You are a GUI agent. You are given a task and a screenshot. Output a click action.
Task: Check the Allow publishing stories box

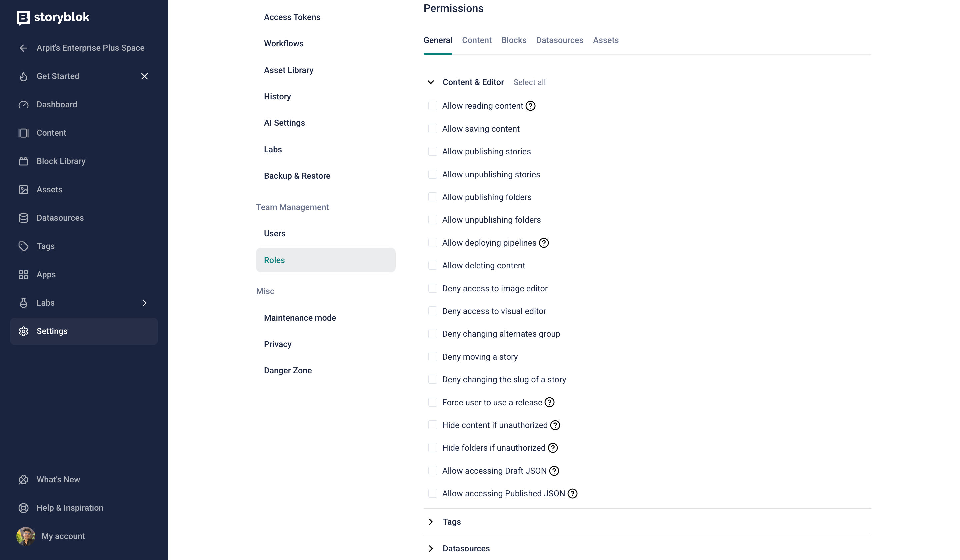pyautogui.click(x=432, y=151)
